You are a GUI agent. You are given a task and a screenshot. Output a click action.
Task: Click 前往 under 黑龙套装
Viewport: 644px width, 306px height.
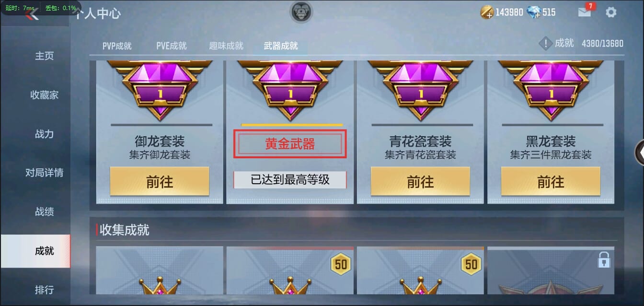pos(551,181)
